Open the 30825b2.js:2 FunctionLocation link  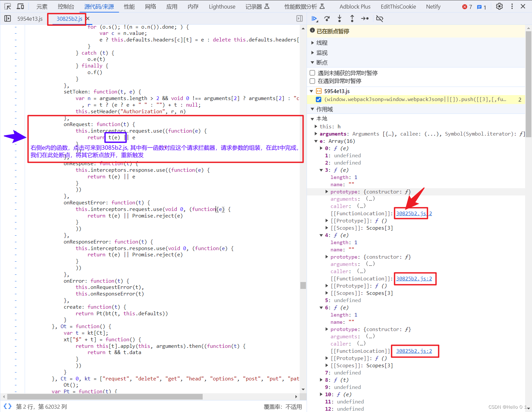coord(411,213)
